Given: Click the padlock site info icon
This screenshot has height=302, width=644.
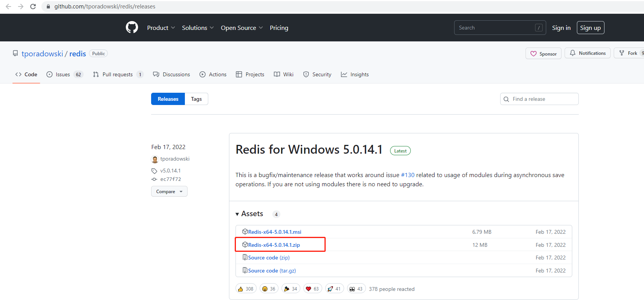Looking at the screenshot, I should [48, 7].
